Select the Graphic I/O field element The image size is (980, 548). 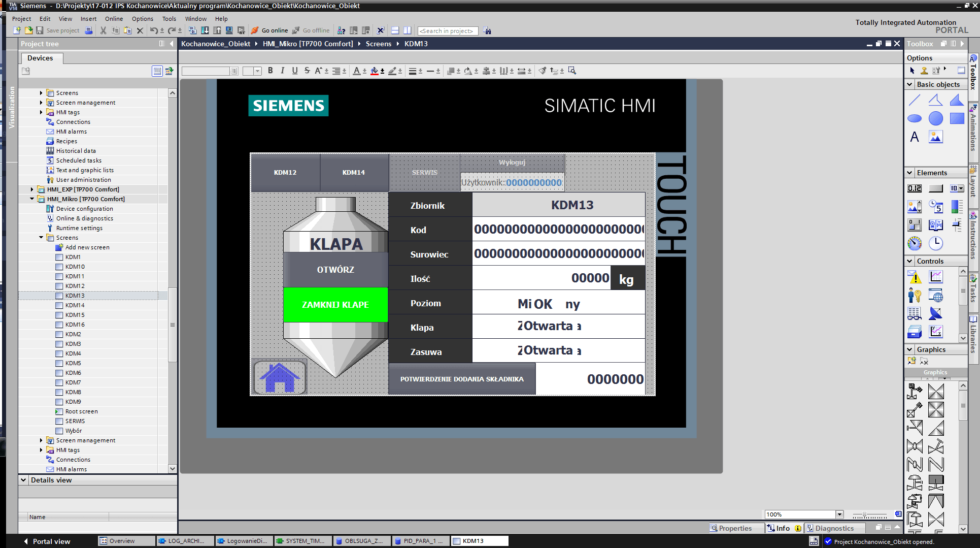[x=915, y=207]
